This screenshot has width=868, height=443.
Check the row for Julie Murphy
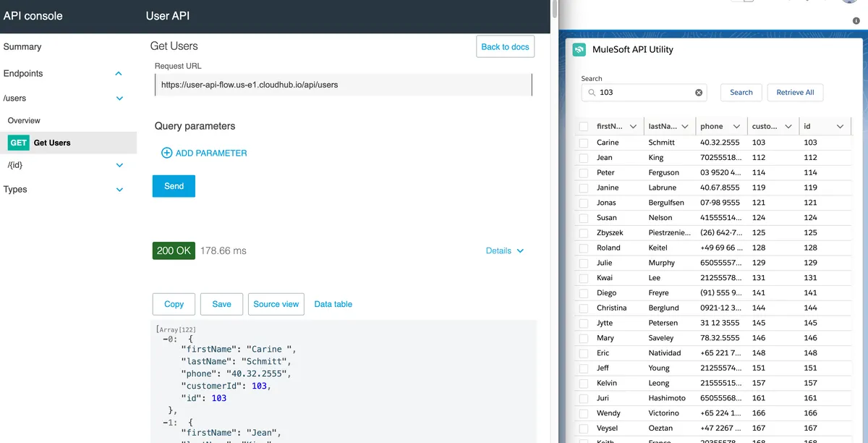[584, 263]
